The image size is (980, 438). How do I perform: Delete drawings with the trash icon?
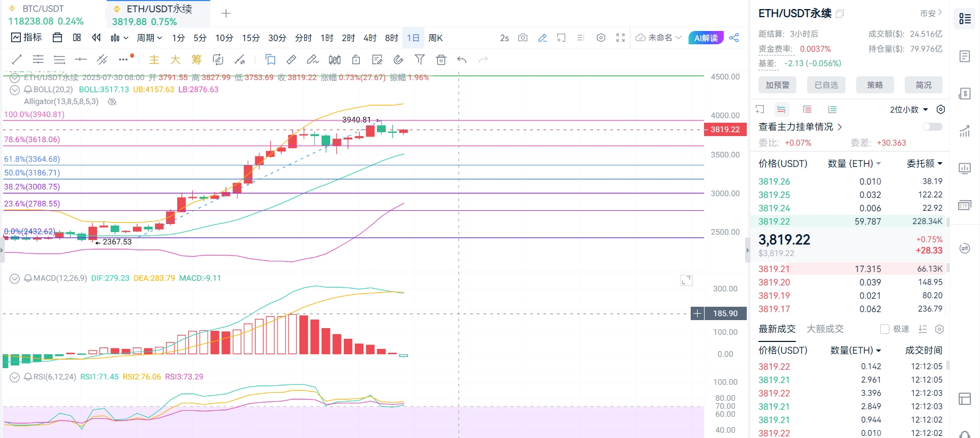[441, 59]
